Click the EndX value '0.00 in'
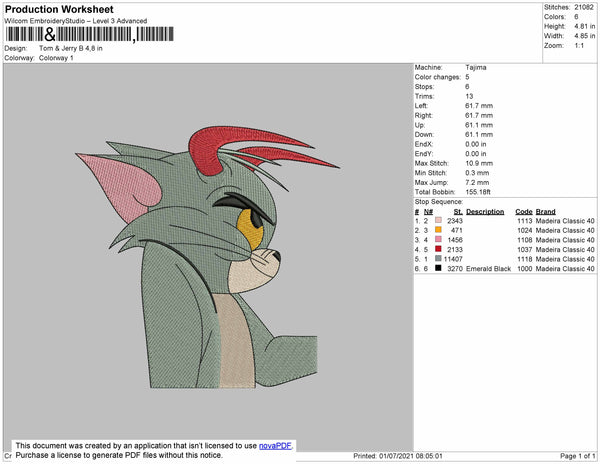Image resolution: width=600 pixels, height=464 pixels. 476,144
